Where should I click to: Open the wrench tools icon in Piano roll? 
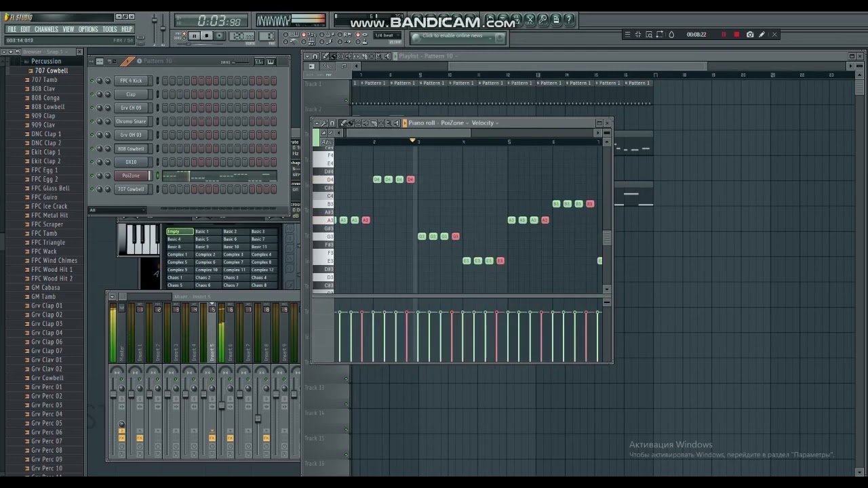(x=324, y=123)
